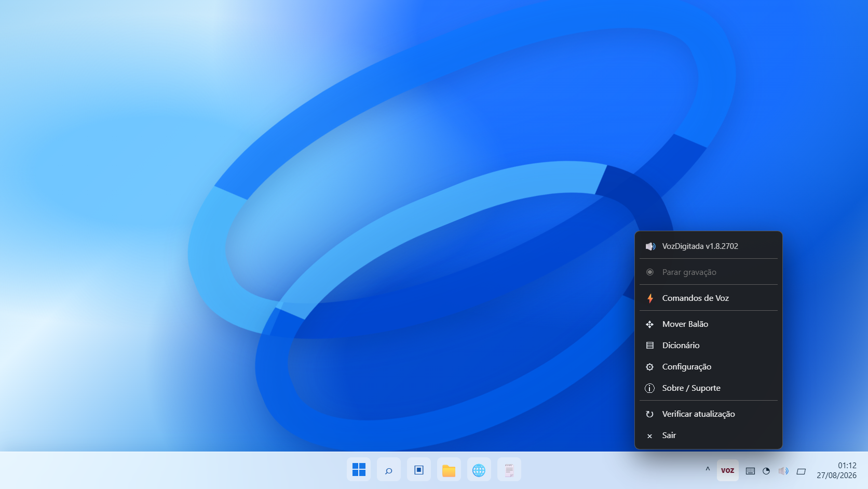Screen dimensions: 868x489
Task: Click the Sair X icon
Action: pos(649,436)
